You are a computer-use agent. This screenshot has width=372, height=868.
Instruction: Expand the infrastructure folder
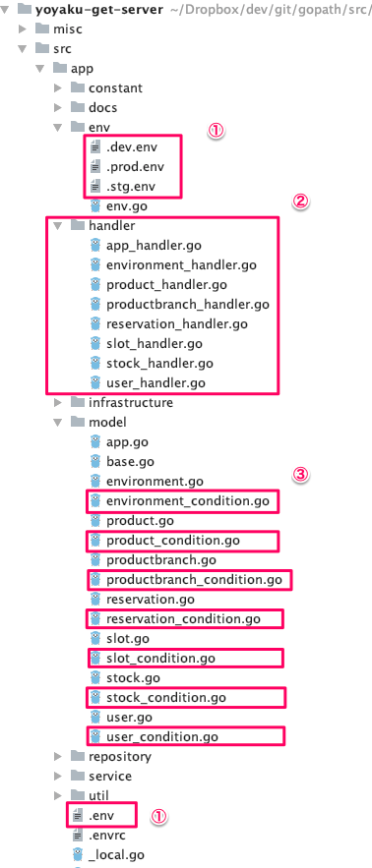point(58,402)
